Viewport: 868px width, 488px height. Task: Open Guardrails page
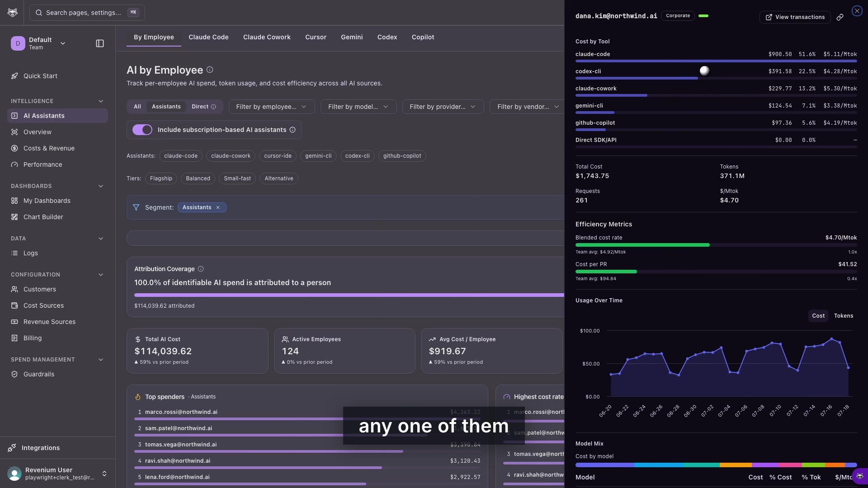(x=57, y=374)
